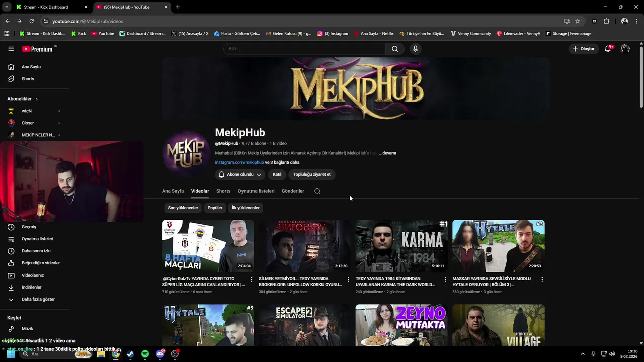Image resolution: width=644 pixels, height=362 pixels.
Task: Reload the page
Action: click(x=31, y=21)
